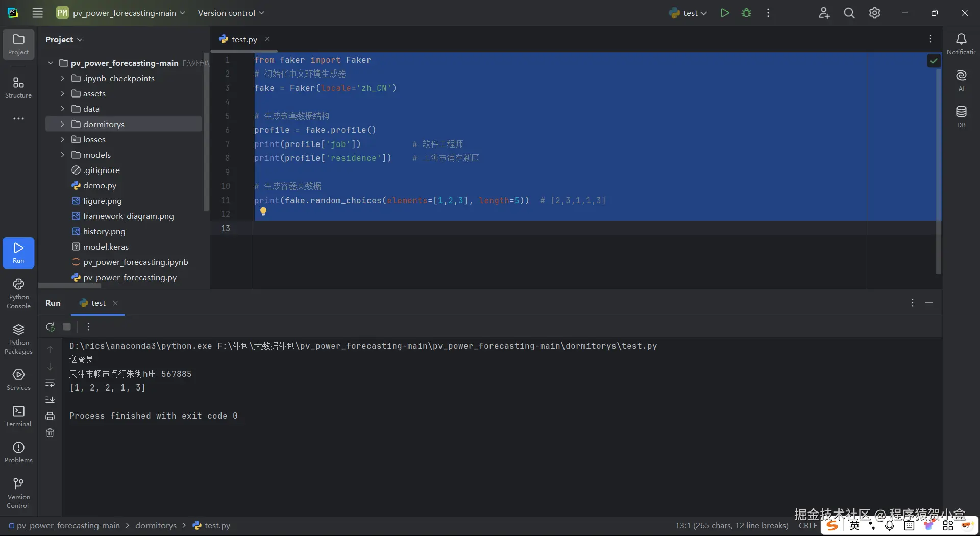Run the test configuration
The height and width of the screenshot is (536, 980).
coord(724,13)
